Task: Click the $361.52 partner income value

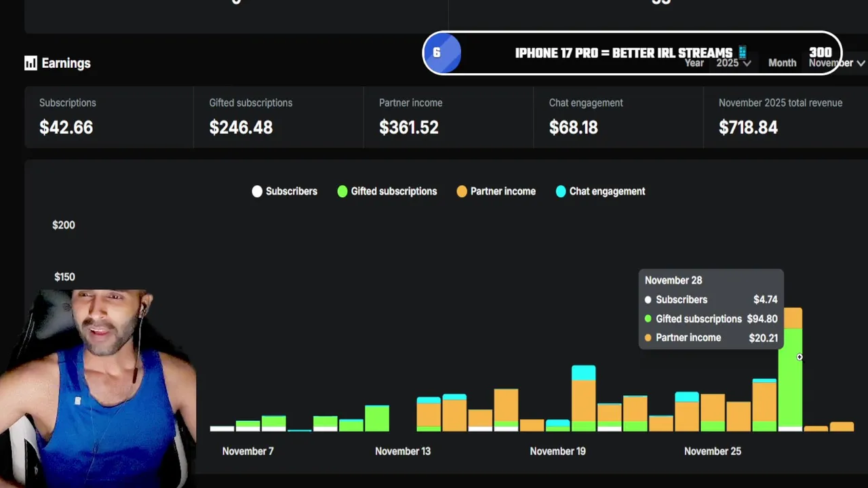Action: pos(409,127)
